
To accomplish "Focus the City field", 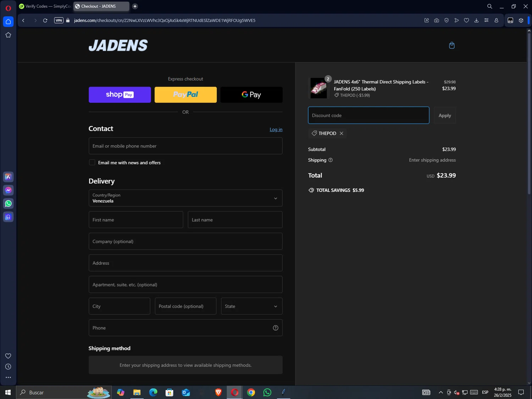I will point(119,306).
